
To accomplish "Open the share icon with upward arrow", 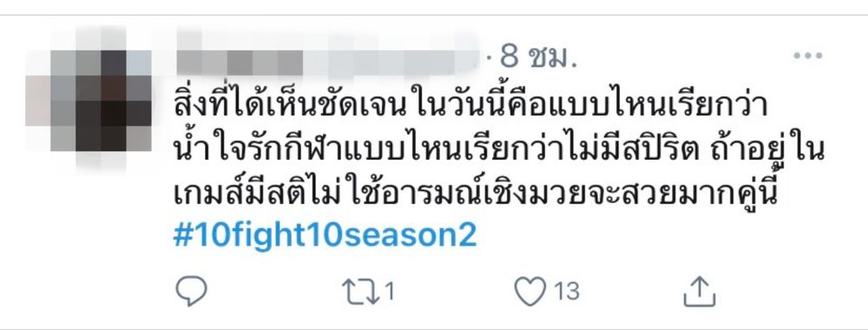I will [x=700, y=292].
